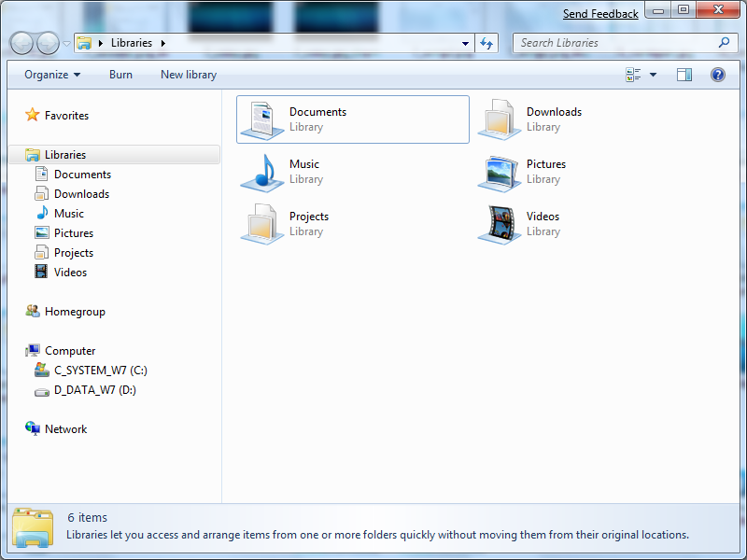Screen dimensions: 747x560
Task: Click the Libraries folder icon in address bar
Action: 84,43
